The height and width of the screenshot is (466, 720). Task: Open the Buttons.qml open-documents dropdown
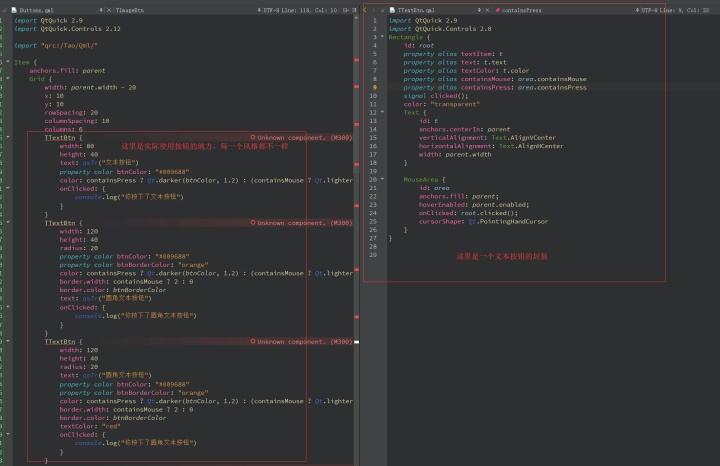101,10
